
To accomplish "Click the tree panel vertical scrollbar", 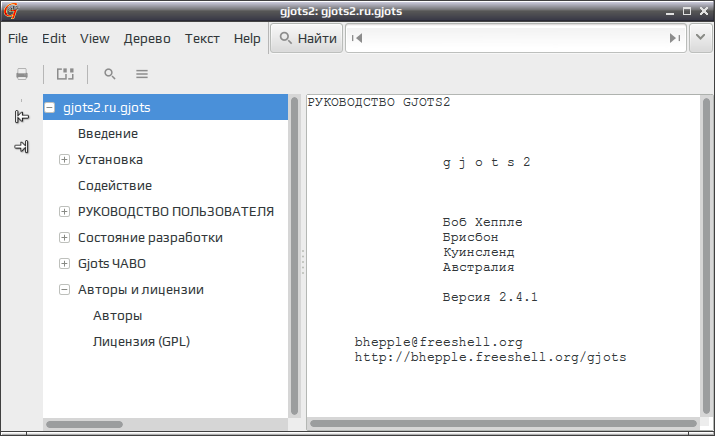I will coord(294,255).
